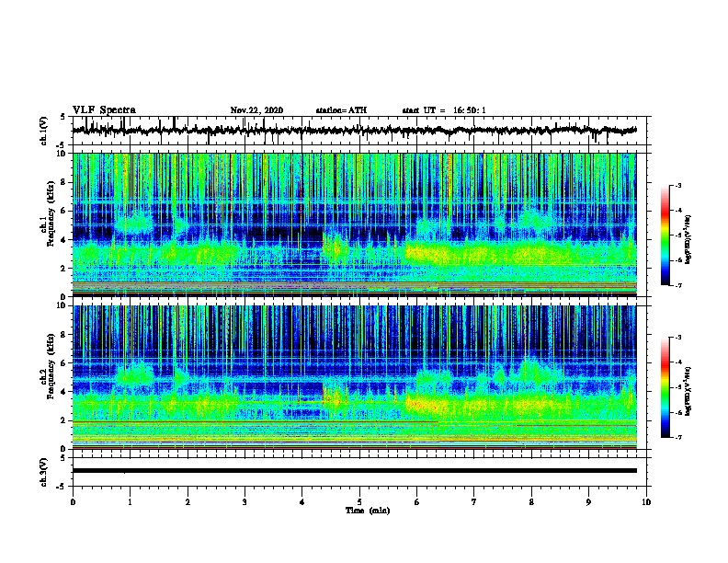Click the ch.2 color bar log(PSD) unit label

(688, 392)
